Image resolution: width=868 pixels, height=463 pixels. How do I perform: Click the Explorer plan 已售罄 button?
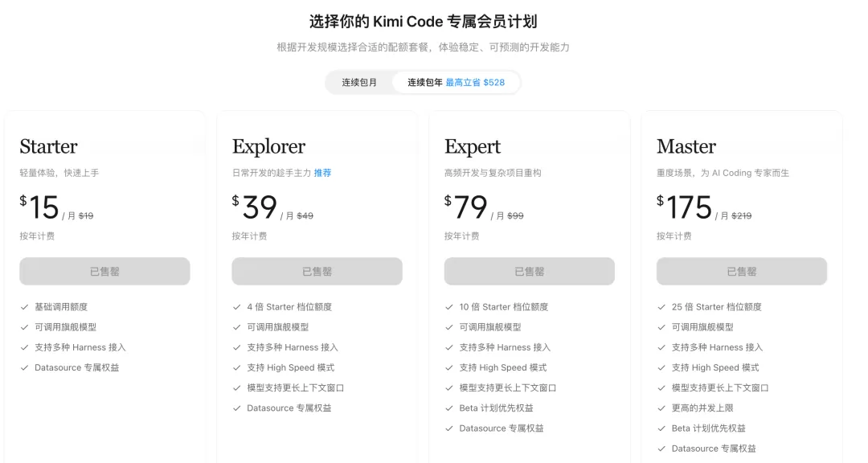317,272
